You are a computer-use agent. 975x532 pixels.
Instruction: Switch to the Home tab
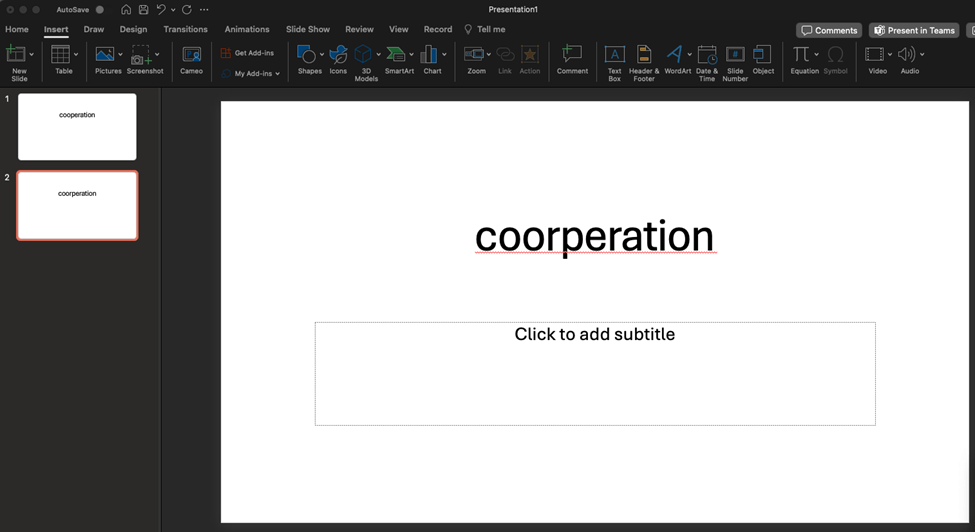tap(17, 29)
